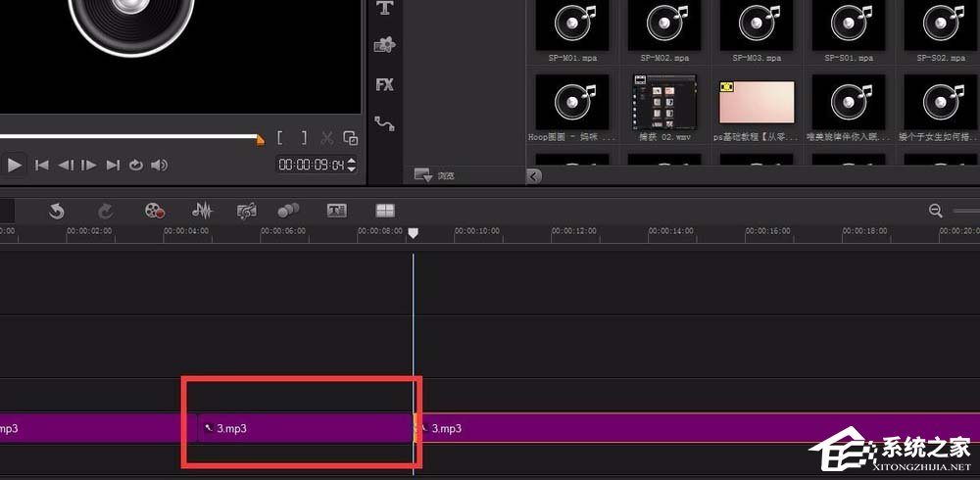Image resolution: width=980 pixels, height=480 pixels.
Task: Step back one frame in preview
Action: click(x=66, y=165)
